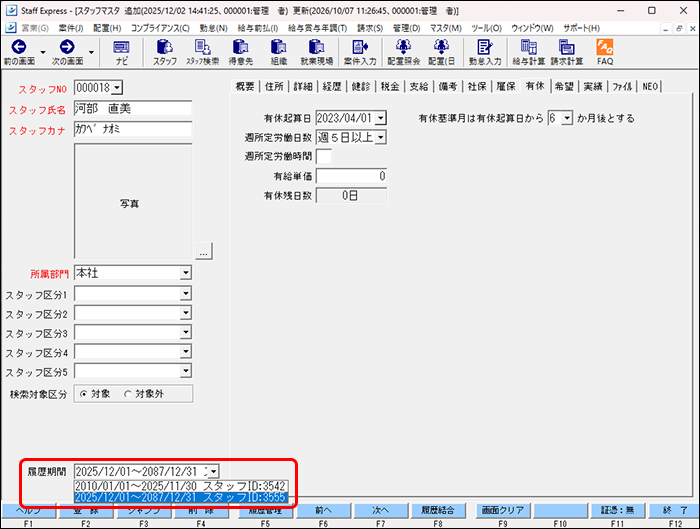
Task: Go to previous screen with 前の画面 icon
Action: [x=19, y=53]
